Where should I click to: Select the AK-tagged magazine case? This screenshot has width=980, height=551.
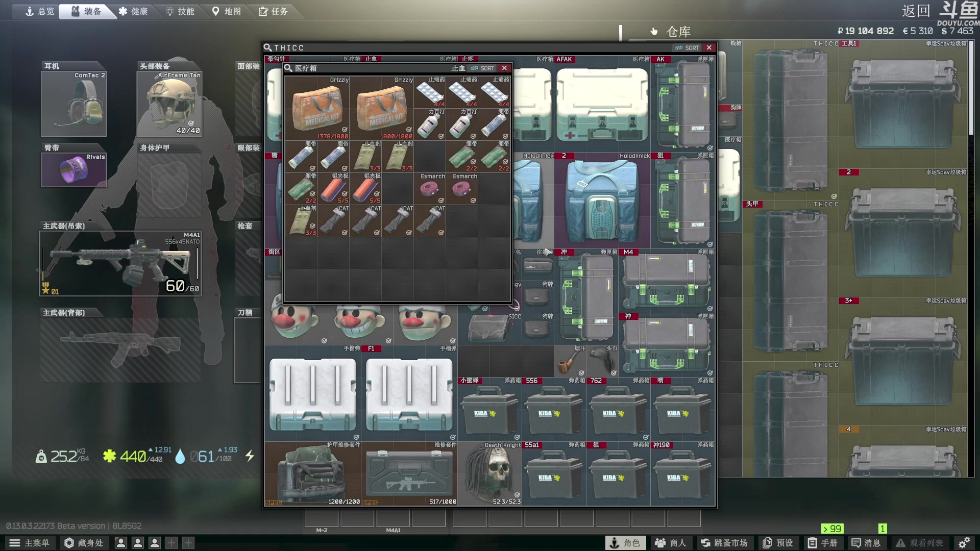683,104
